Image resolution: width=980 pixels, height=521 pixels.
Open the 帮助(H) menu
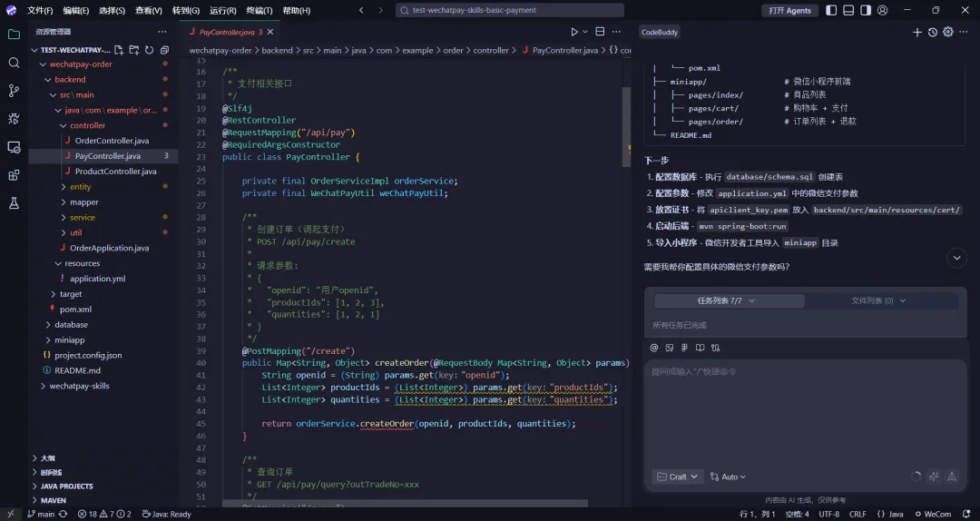coord(296,10)
